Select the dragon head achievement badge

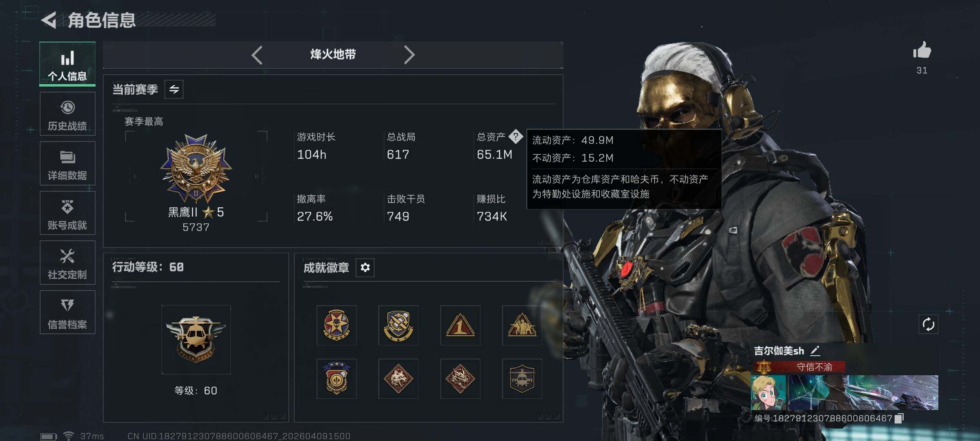pyautogui.click(x=460, y=379)
